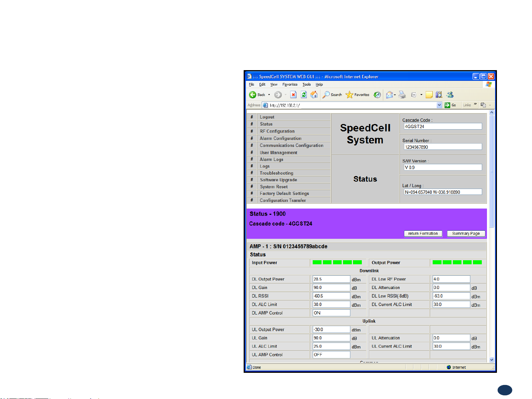Click the UL AMP Control field
This screenshot has height=399, width=532.
coord(332,355)
